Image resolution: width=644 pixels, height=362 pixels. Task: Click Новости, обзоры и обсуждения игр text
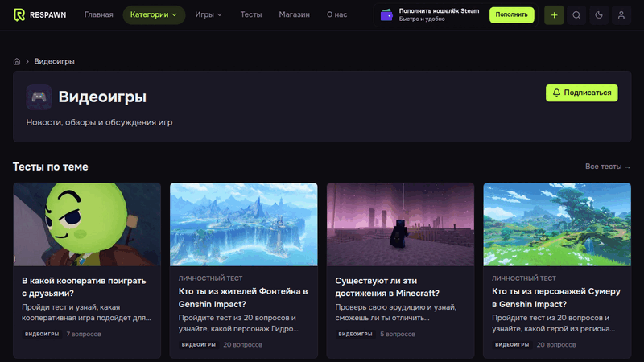[99, 122]
